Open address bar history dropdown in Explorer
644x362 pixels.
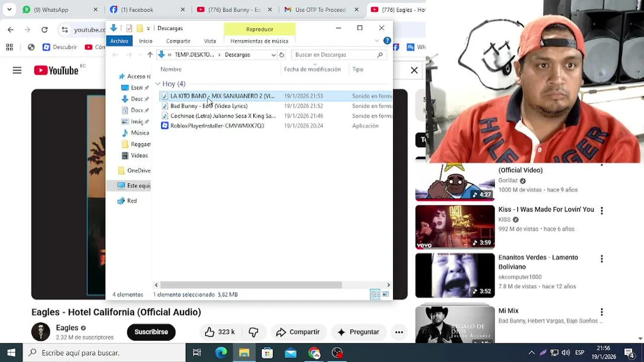(x=273, y=55)
